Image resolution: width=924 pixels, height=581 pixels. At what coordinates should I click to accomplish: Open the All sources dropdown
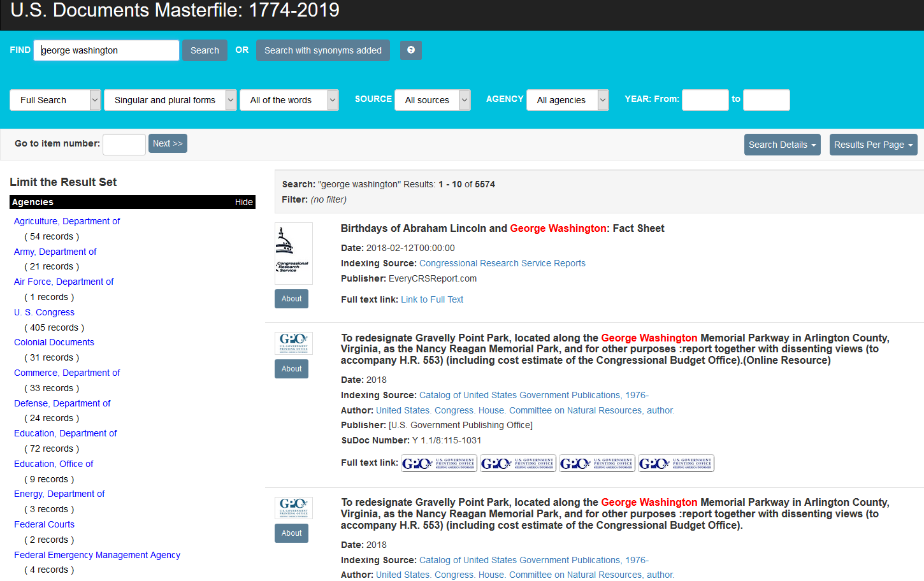point(433,100)
